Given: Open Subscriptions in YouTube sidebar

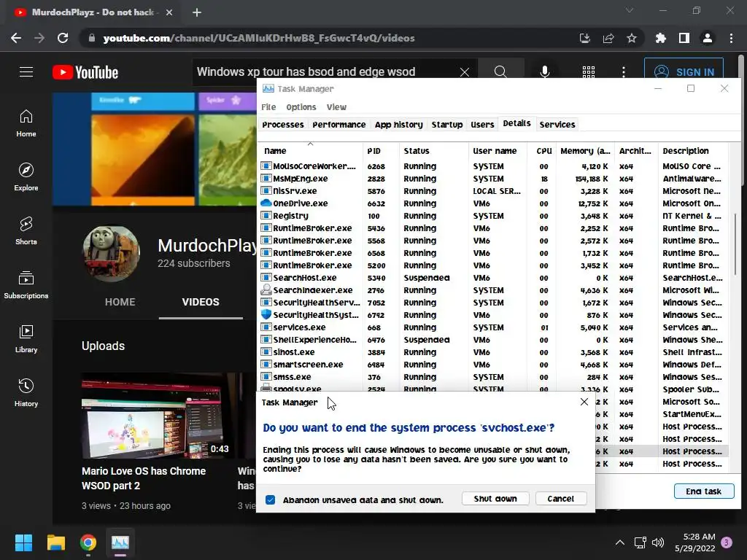Looking at the screenshot, I should pos(26,285).
